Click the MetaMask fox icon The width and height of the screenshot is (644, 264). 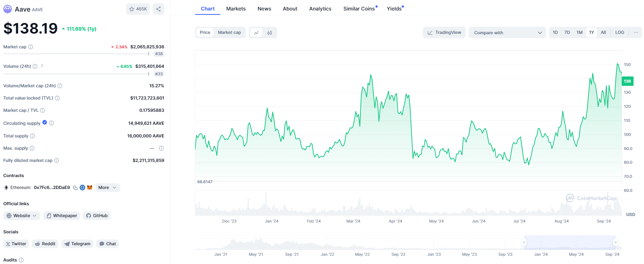90,188
